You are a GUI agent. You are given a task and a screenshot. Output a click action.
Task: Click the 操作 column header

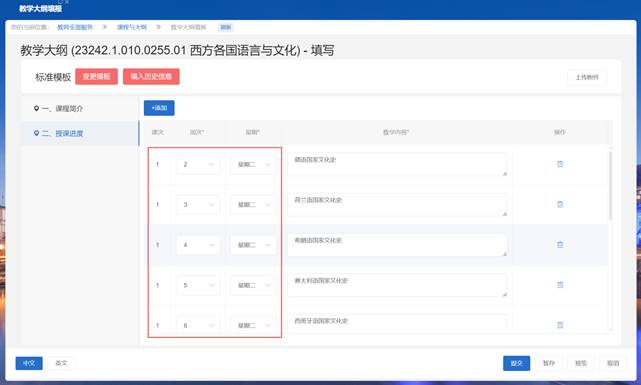tap(560, 132)
